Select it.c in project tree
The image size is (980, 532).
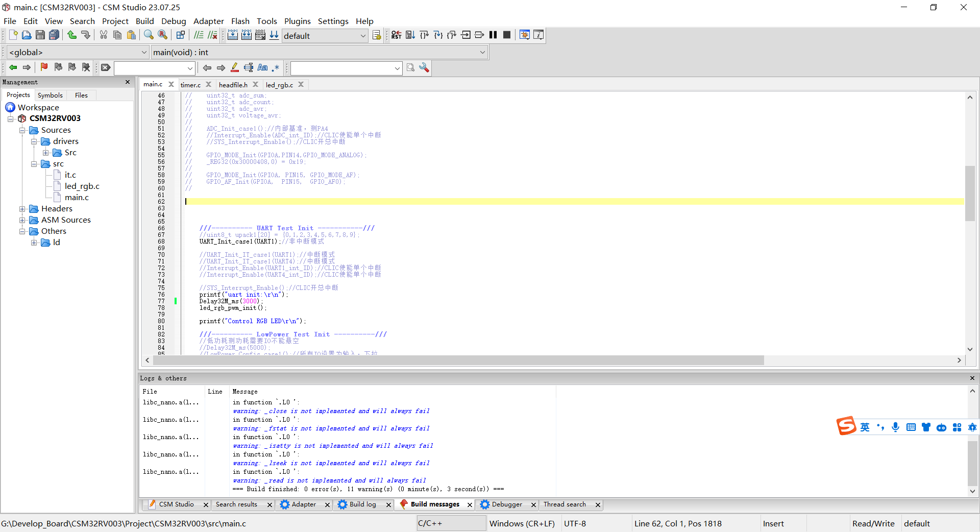point(70,175)
